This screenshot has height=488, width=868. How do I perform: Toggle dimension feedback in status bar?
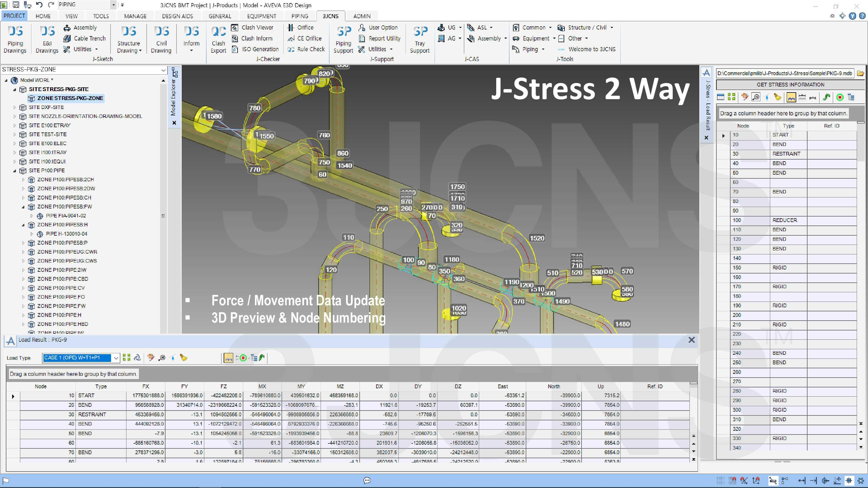pyautogui.click(x=773, y=480)
